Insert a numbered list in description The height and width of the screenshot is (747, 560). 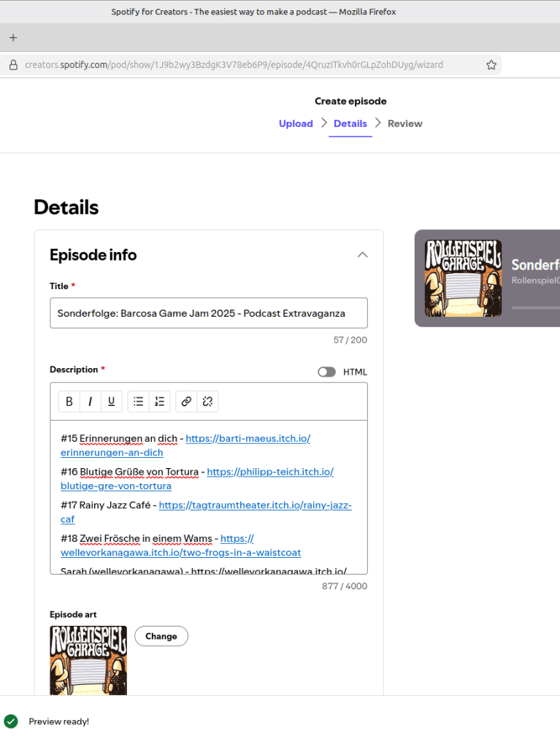(159, 401)
